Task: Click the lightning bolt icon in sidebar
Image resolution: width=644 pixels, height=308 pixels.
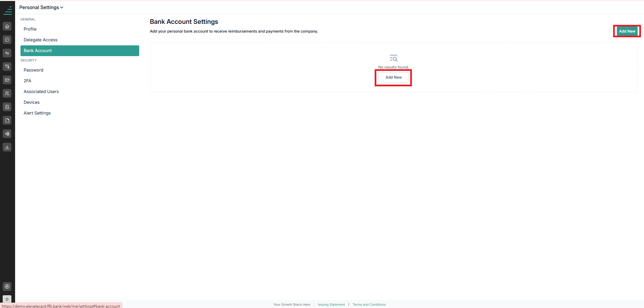Action: (x=7, y=287)
